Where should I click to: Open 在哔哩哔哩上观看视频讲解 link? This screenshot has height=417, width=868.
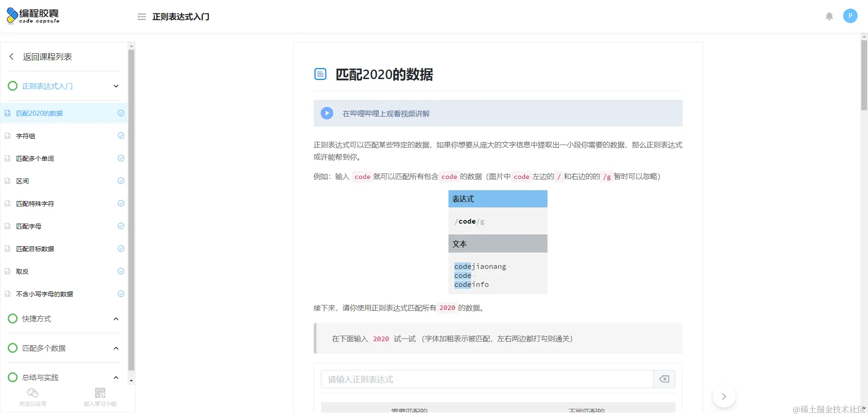[386, 113]
